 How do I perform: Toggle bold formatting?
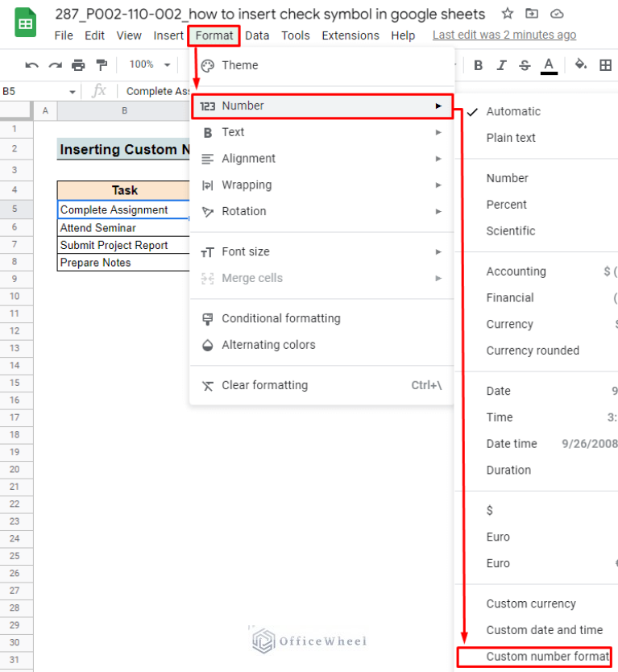pyautogui.click(x=478, y=64)
